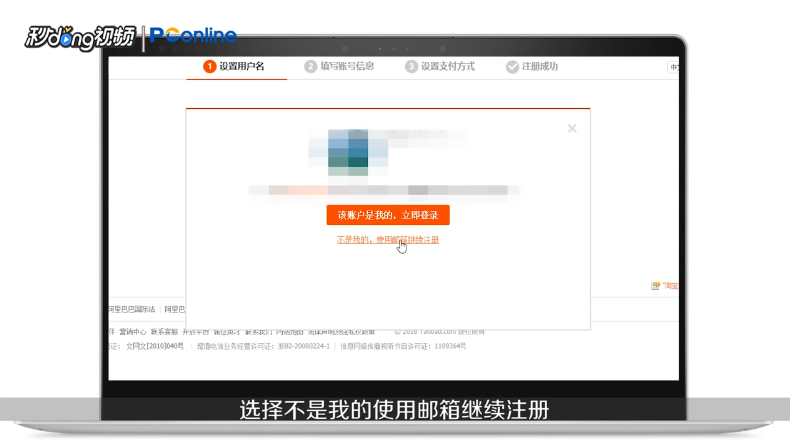
Task: Select the '设置支付方式' step tab
Action: click(x=440, y=67)
